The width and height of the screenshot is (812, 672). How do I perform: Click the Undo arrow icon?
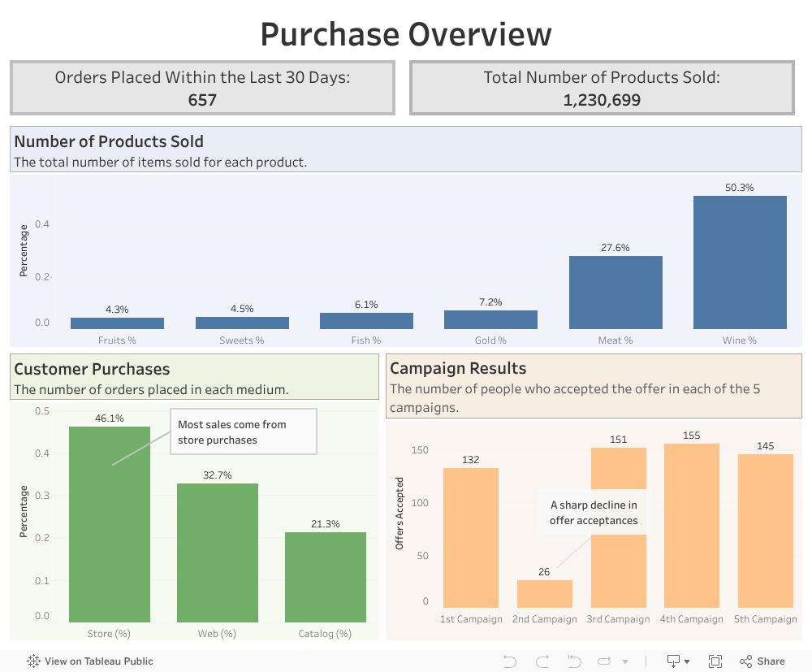[x=510, y=661]
